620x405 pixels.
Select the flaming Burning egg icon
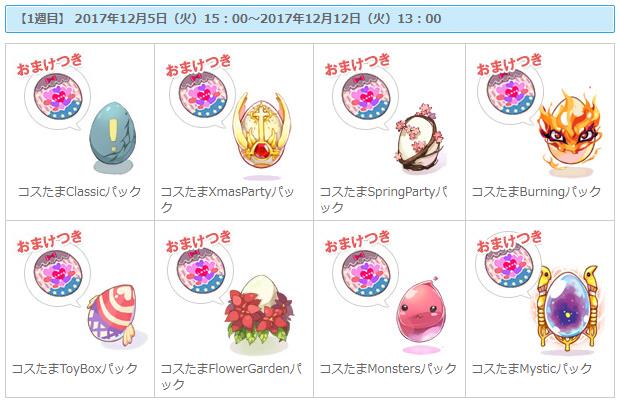[x=571, y=132]
